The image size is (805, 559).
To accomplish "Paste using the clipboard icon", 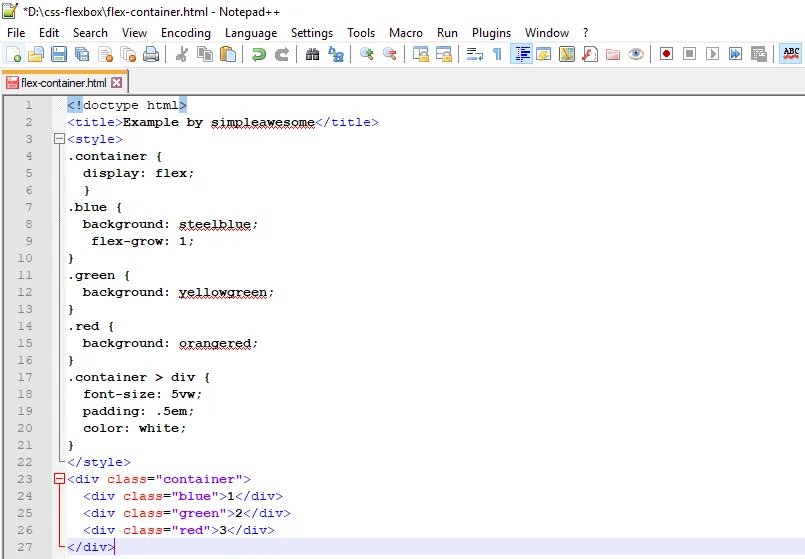I will [x=228, y=54].
